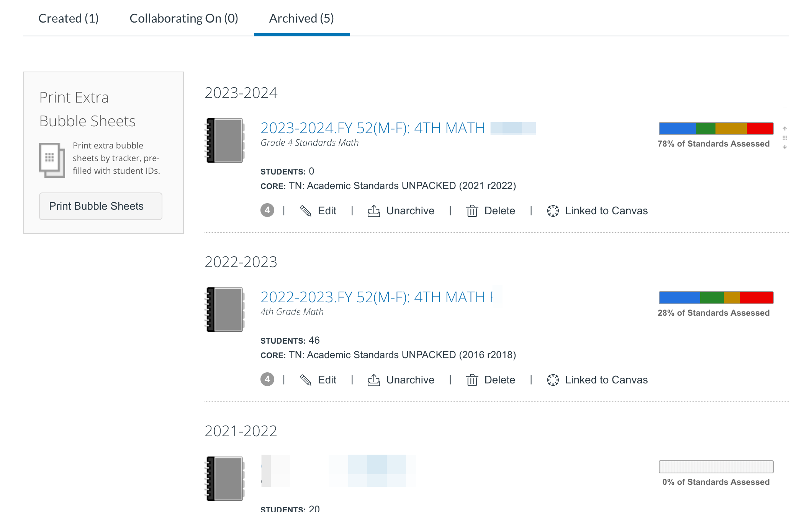
Task: Click the move-up arrow beside 2023-2024 tracker
Action: [785, 129]
